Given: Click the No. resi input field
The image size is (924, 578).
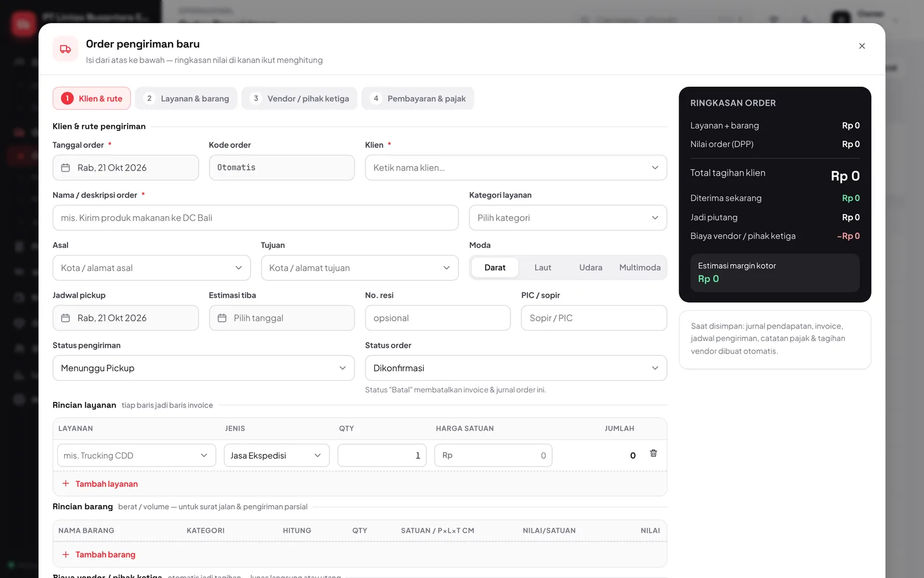Looking at the screenshot, I should tap(438, 318).
